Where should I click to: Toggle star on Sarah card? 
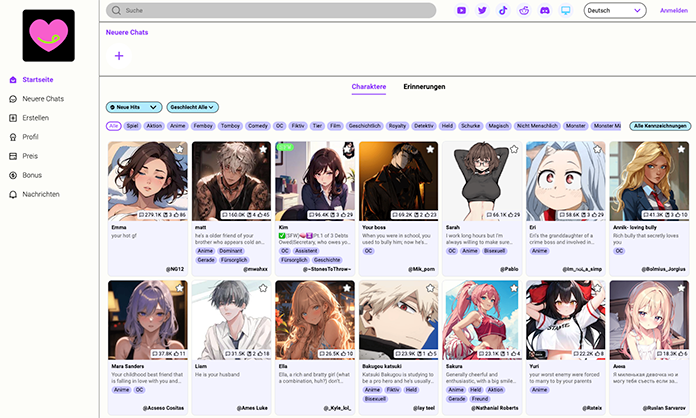pos(514,149)
